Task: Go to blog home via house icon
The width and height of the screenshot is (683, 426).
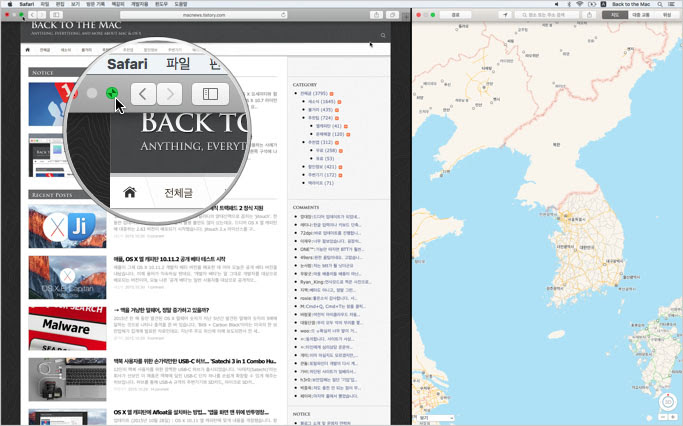Action: 27,50
